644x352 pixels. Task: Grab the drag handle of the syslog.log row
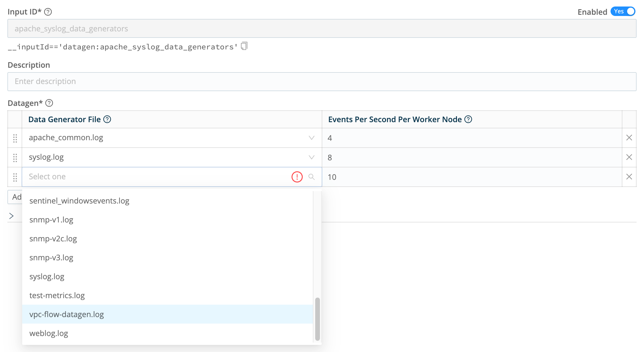point(15,158)
